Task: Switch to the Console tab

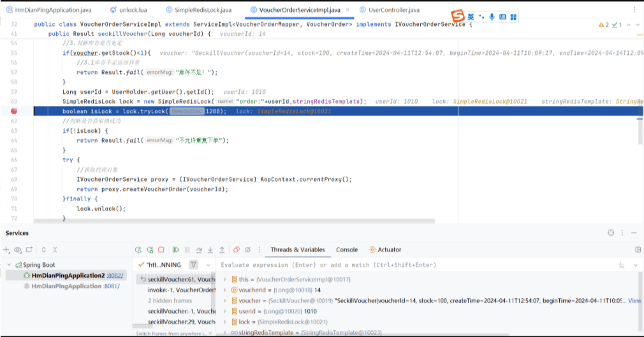Action: 347,250
